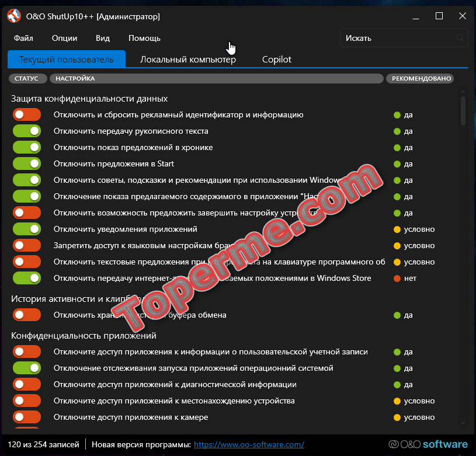This screenshot has height=456, width=476.
Task: Enable 'Отключить возможность предложить завершить настройку' switch
Action: 27,213
